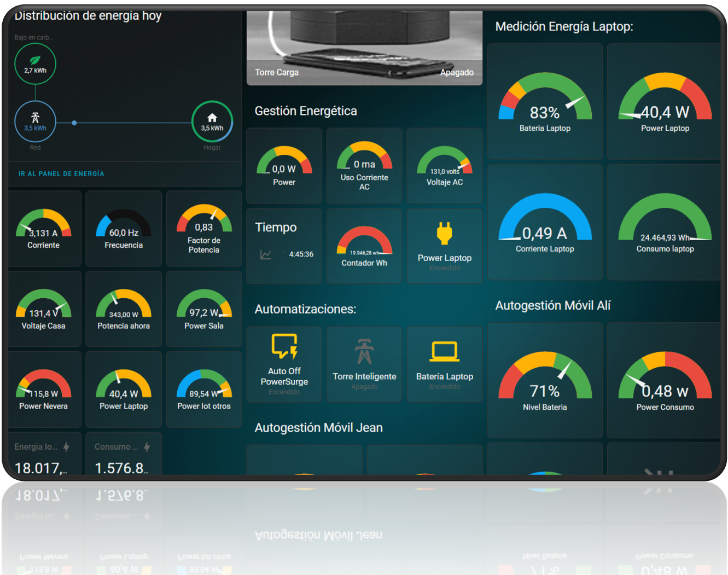The width and height of the screenshot is (728, 575).
Task: Open the 40,4 W Power Laptop large gauge
Action: coord(665,102)
